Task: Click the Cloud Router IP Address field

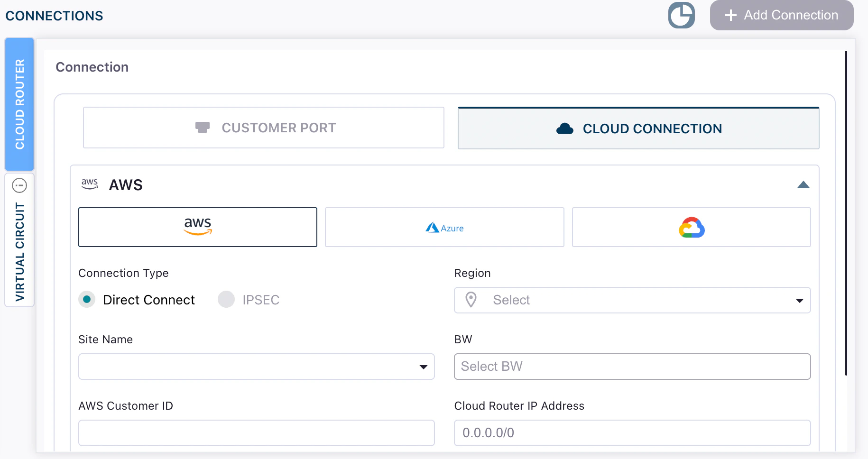Action: point(632,433)
